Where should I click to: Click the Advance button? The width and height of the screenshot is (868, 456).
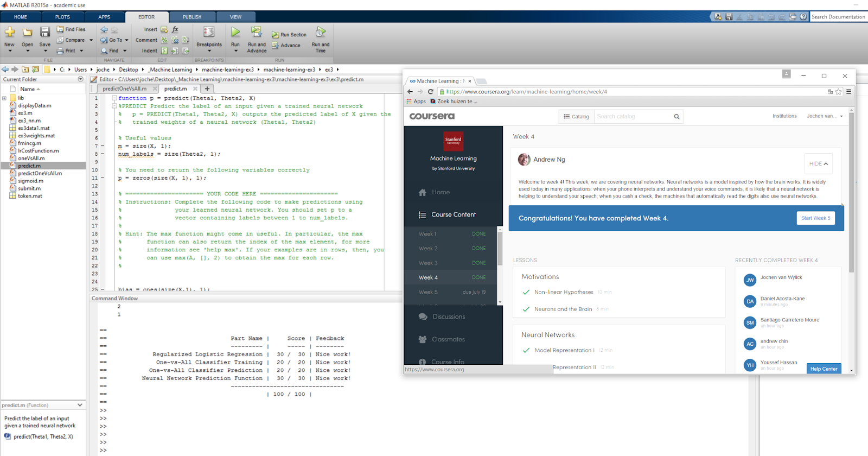[286, 46]
